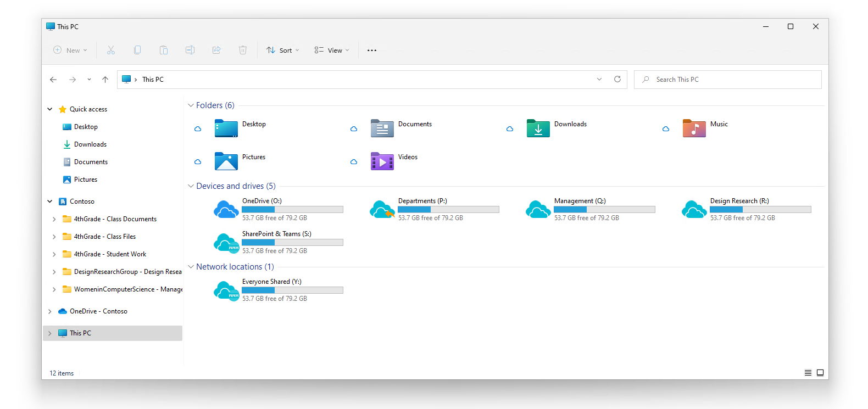868x409 pixels.
Task: Click the OneDrive (O:) storage usage bar
Action: (292, 209)
